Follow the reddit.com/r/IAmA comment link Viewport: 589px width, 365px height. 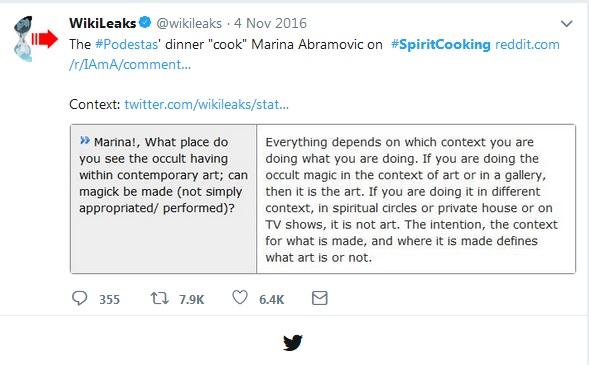click(314, 54)
